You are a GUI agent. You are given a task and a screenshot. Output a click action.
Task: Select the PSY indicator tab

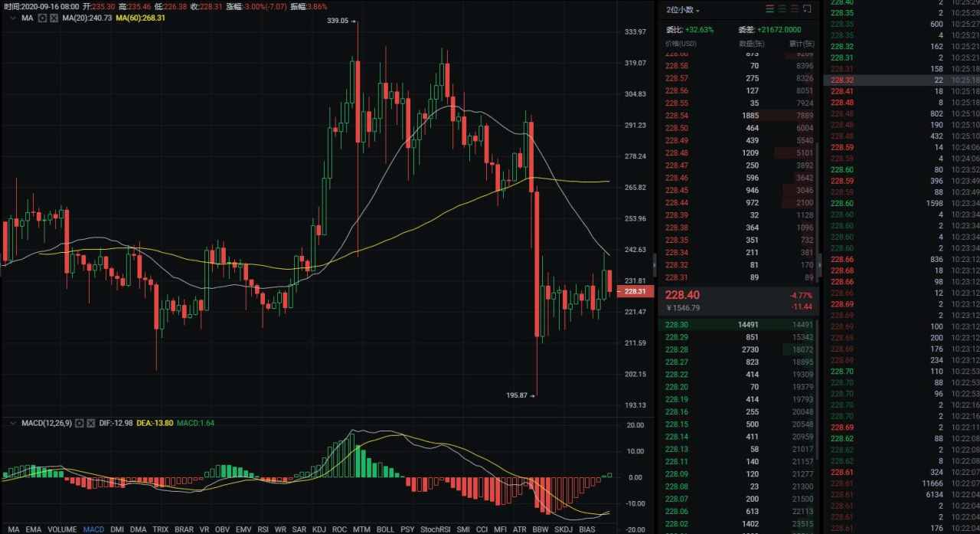(x=407, y=529)
